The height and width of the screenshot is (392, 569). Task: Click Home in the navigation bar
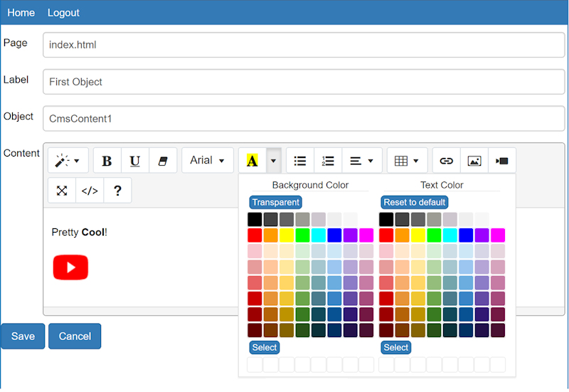21,13
